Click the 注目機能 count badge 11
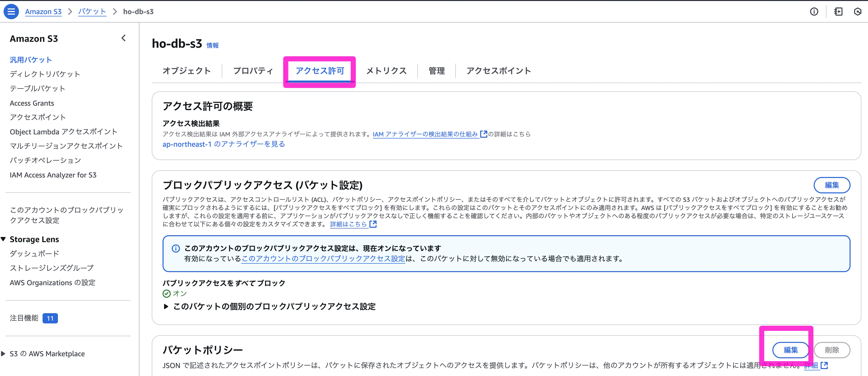The width and height of the screenshot is (868, 376). click(50, 318)
